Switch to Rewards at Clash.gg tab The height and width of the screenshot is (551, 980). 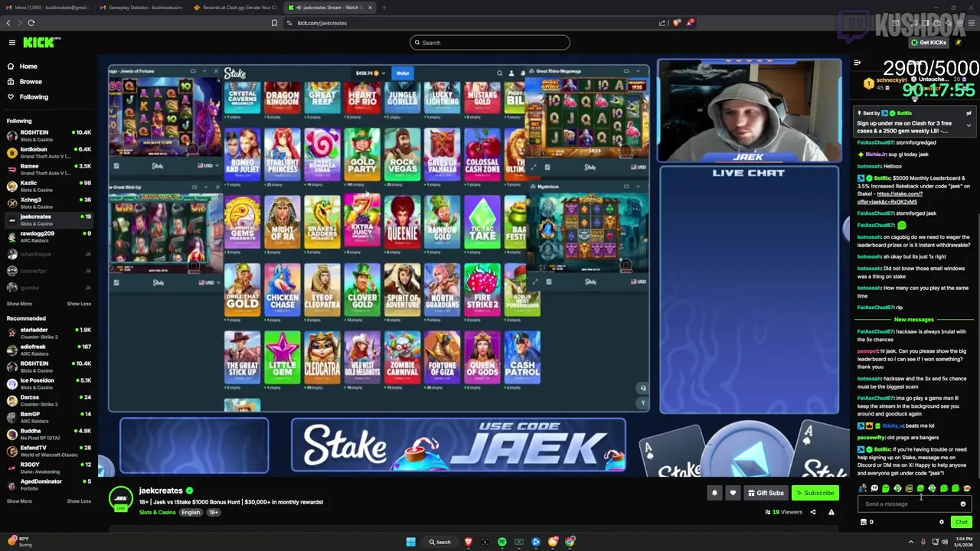(x=235, y=8)
